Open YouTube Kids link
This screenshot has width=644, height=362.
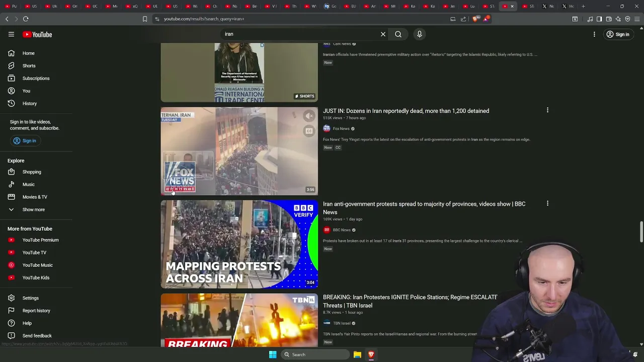click(x=35, y=278)
